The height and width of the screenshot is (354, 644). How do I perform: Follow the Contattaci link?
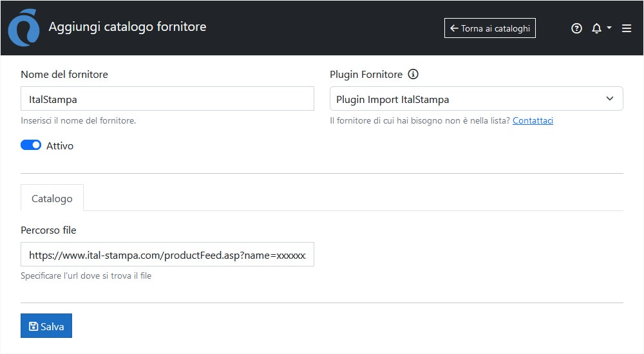(x=533, y=120)
